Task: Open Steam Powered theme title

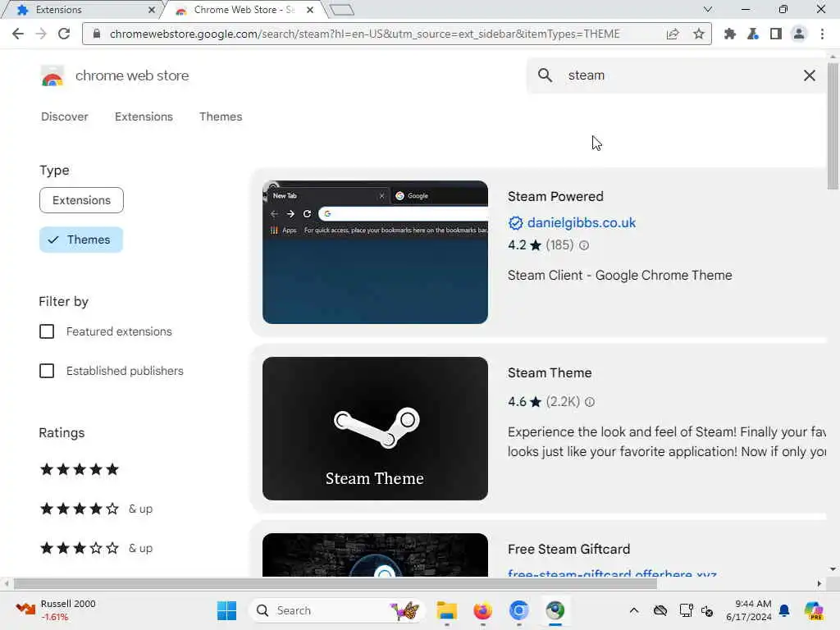Action: (555, 197)
